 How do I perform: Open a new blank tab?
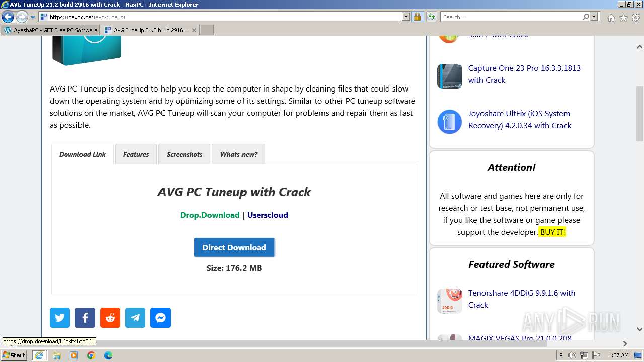tap(207, 30)
